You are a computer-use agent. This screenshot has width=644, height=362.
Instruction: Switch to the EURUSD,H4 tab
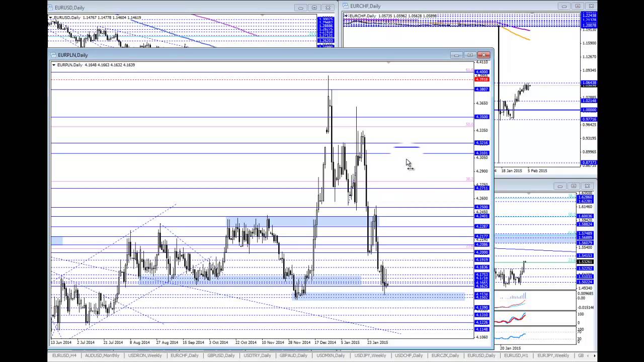coord(64,355)
